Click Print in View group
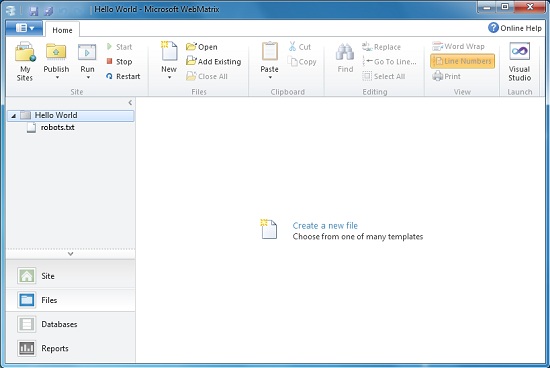This screenshot has height=368, width=550. click(x=447, y=76)
